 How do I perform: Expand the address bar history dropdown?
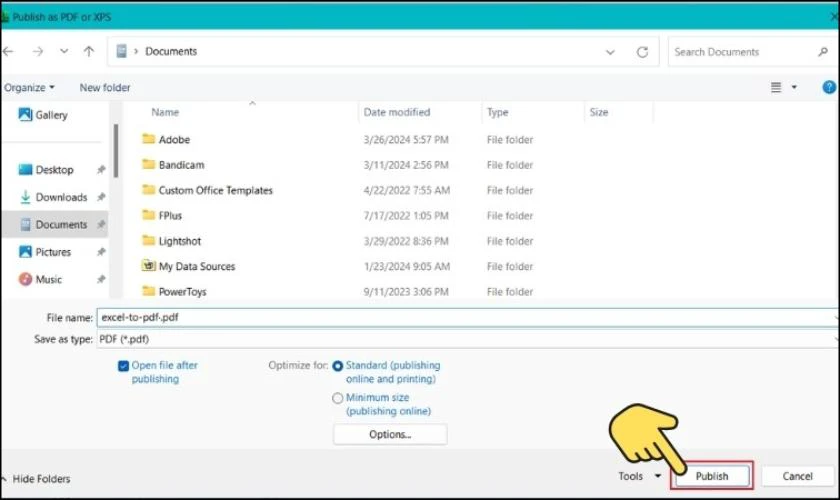(610, 52)
